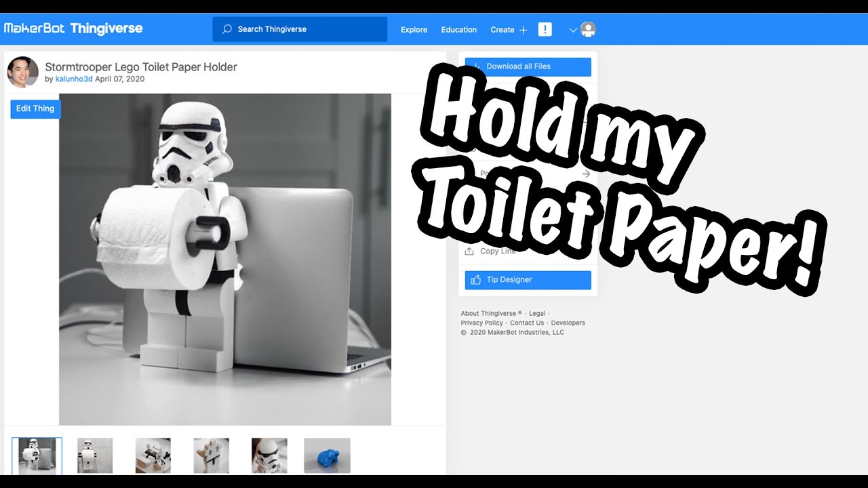Image resolution: width=868 pixels, height=488 pixels.
Task: Click the 2020 MakerBot Industries, LLC copyright text
Action: tap(513, 333)
